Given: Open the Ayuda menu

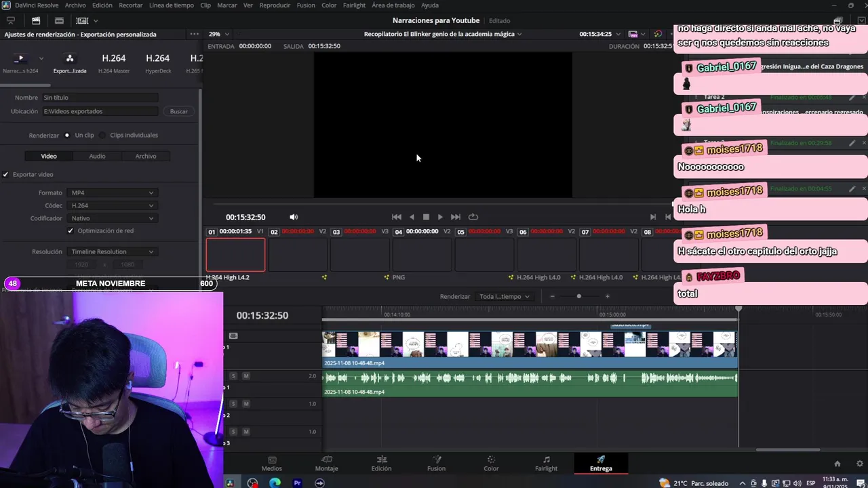Looking at the screenshot, I should tap(430, 5).
